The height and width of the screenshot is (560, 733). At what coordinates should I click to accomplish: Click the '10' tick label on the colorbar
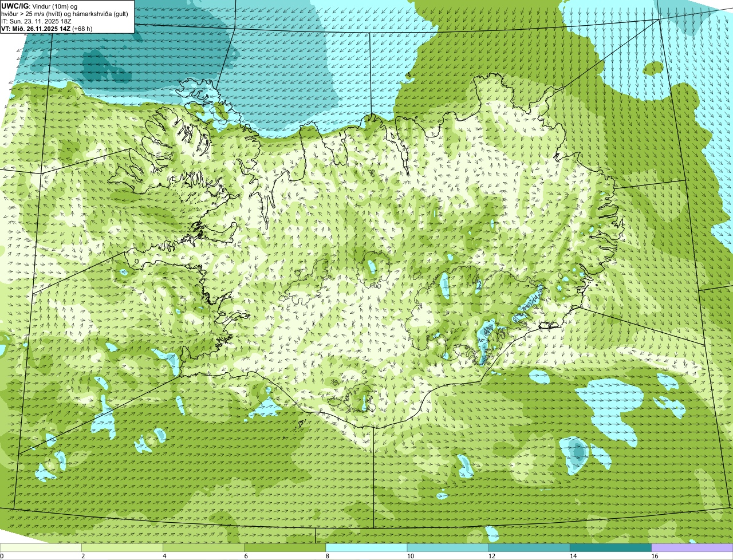(x=410, y=556)
